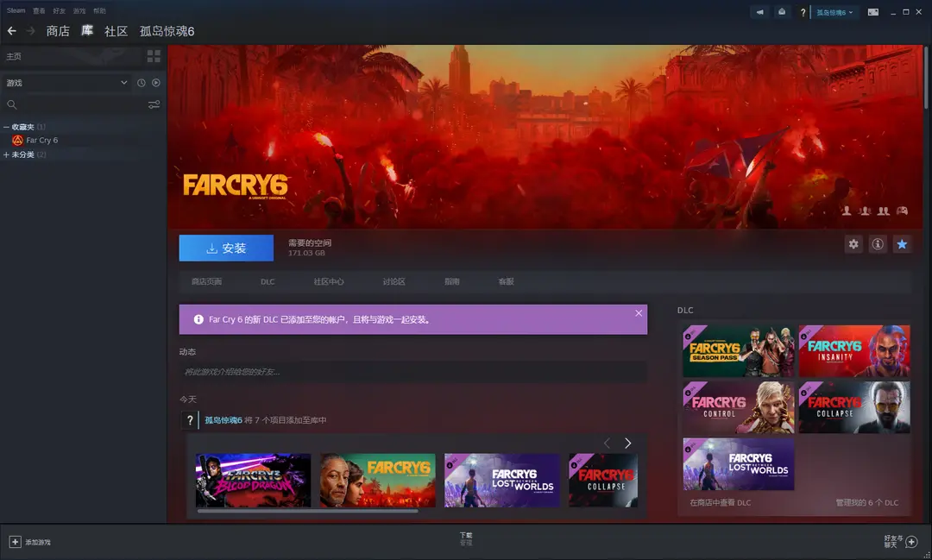
Task: Click 孤岛惊魂6 username in activity feed
Action: tap(224, 419)
